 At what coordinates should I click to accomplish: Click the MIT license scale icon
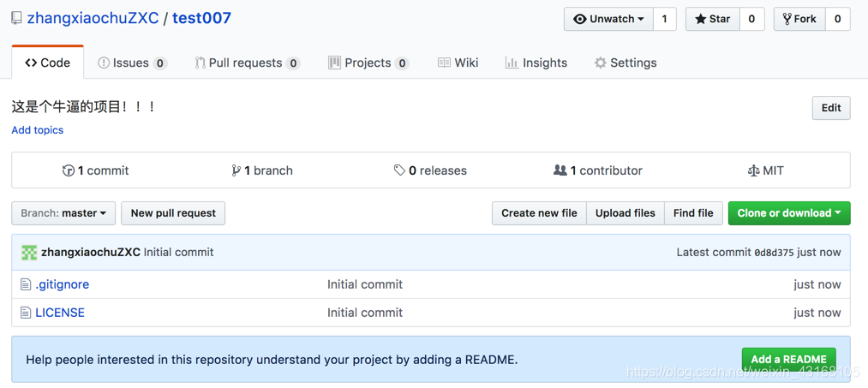tap(753, 170)
